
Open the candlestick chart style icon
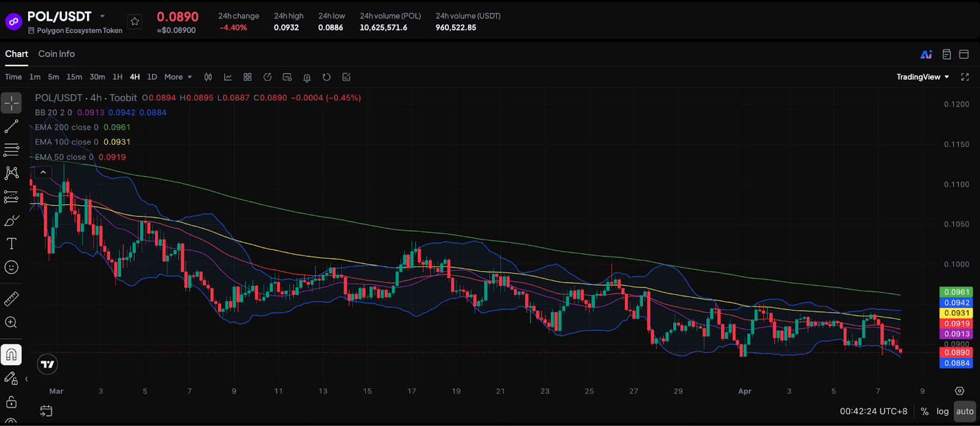pos(208,77)
